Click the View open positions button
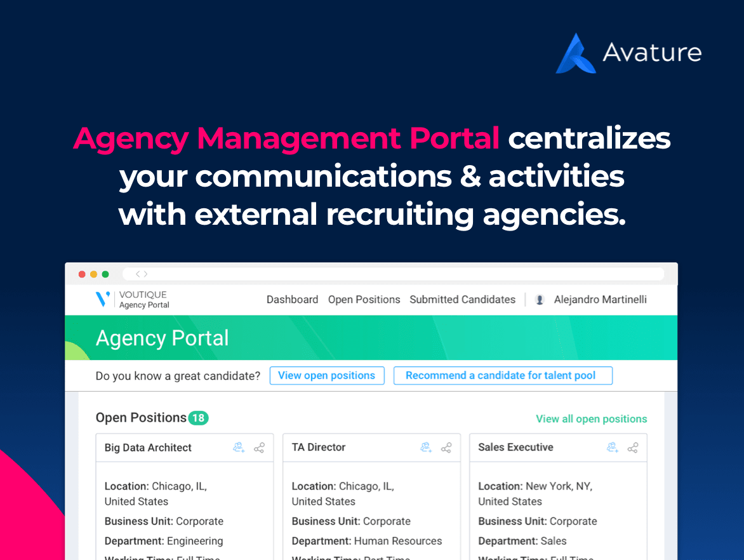 click(327, 375)
